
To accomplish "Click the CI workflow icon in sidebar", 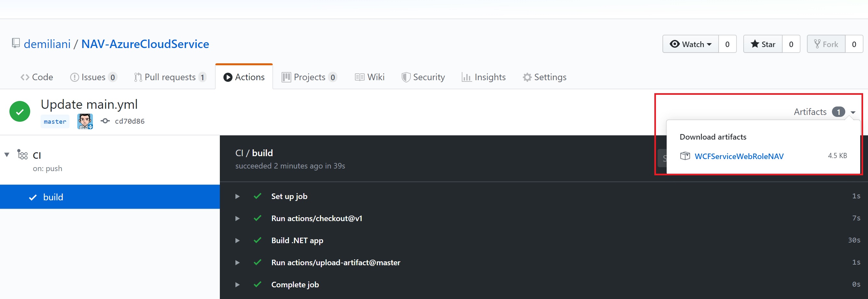I will tap(23, 155).
